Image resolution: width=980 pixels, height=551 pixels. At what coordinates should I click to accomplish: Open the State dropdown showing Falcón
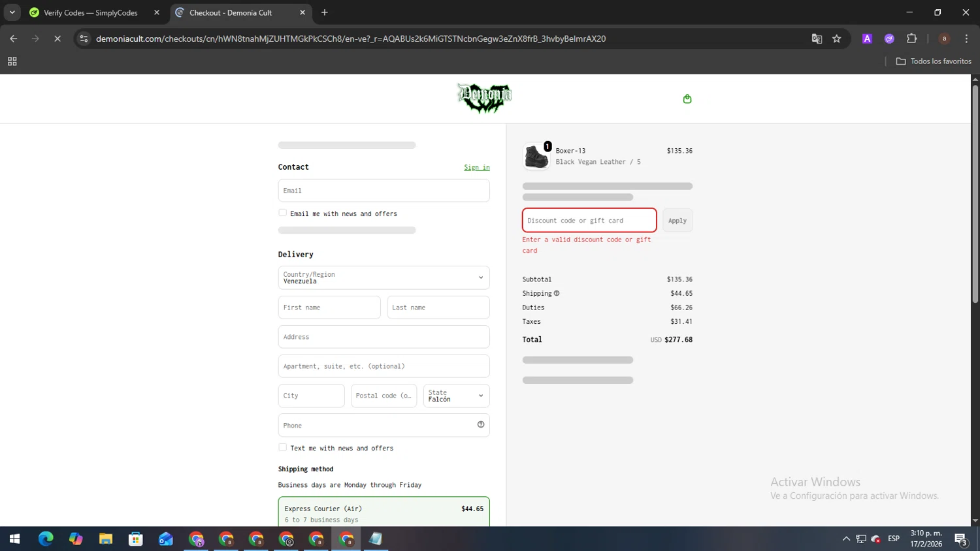457,396
